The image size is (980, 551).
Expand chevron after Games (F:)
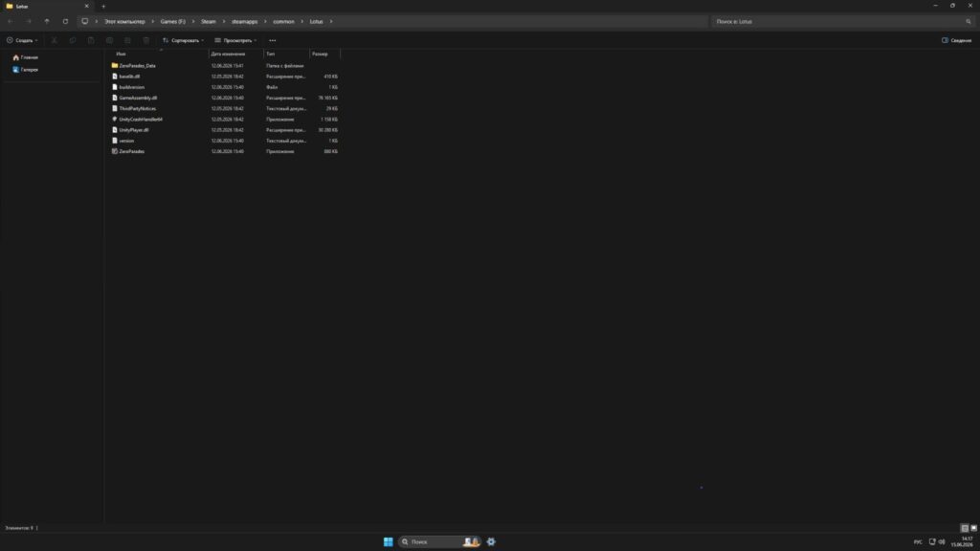(193, 21)
